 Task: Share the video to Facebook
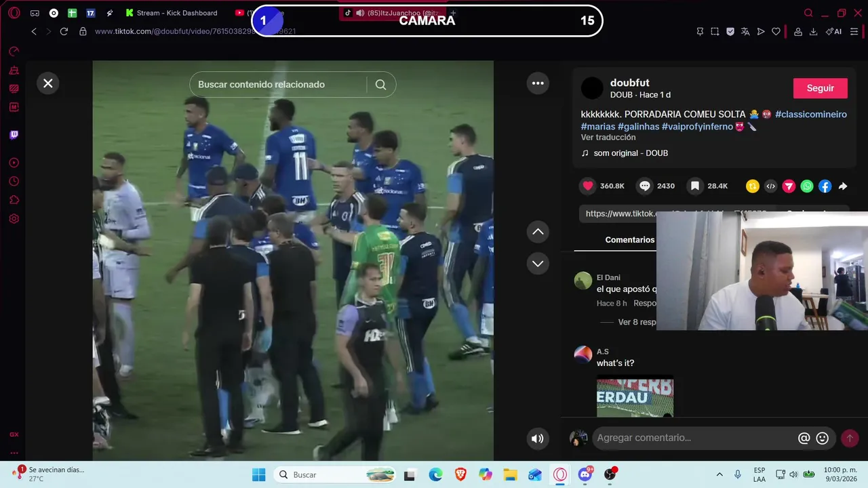click(825, 186)
